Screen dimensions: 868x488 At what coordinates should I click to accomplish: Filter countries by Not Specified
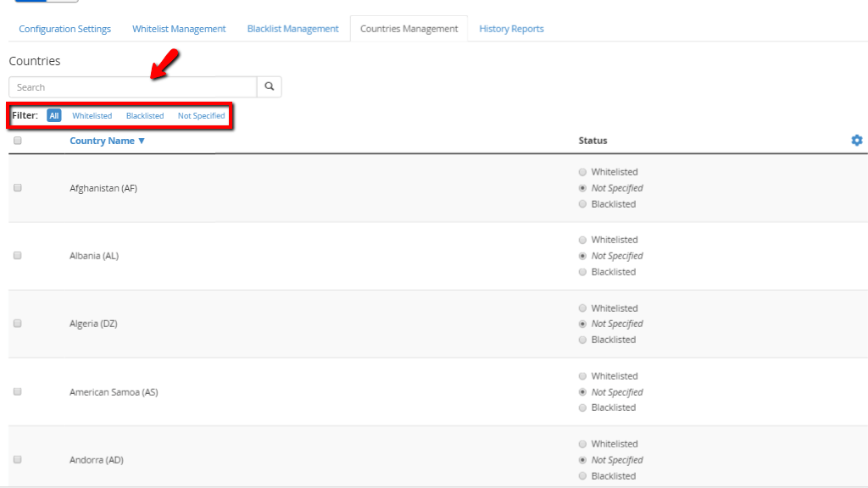202,115
